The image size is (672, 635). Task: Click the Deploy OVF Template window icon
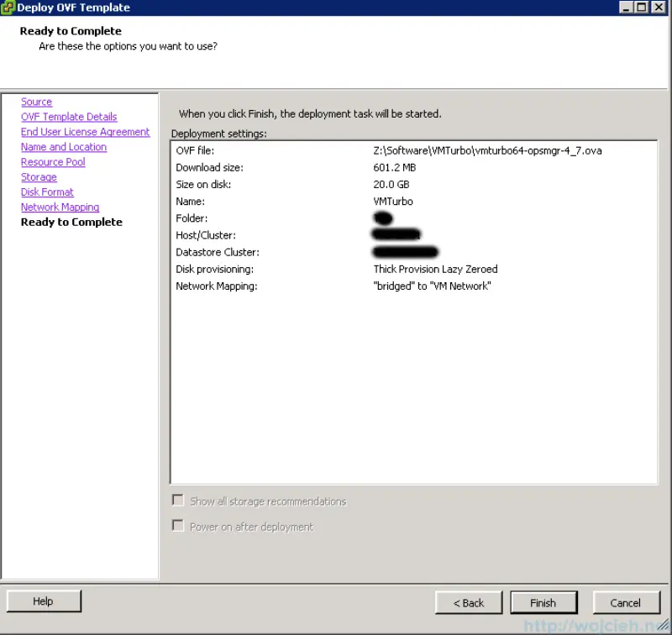8,7
